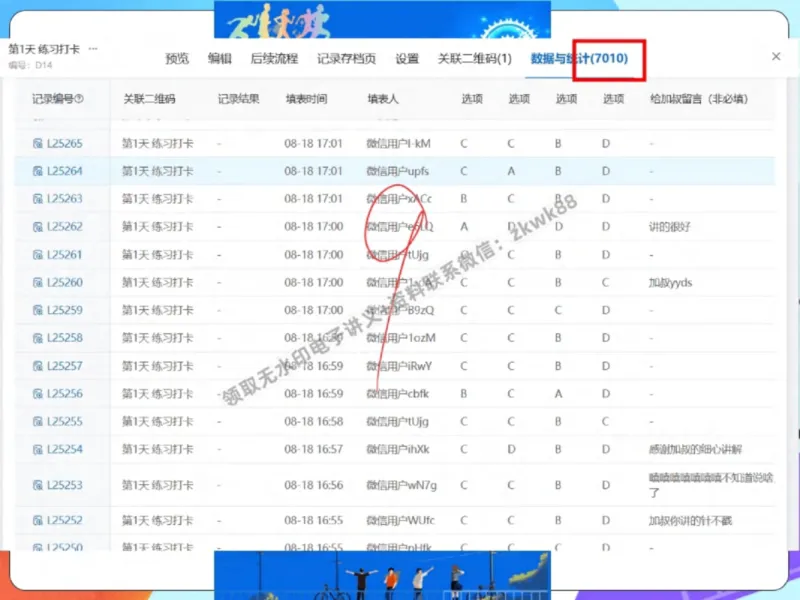This screenshot has height=600, width=800.
Task: Open the 关联二维码(1) tab
Action: tap(474, 59)
